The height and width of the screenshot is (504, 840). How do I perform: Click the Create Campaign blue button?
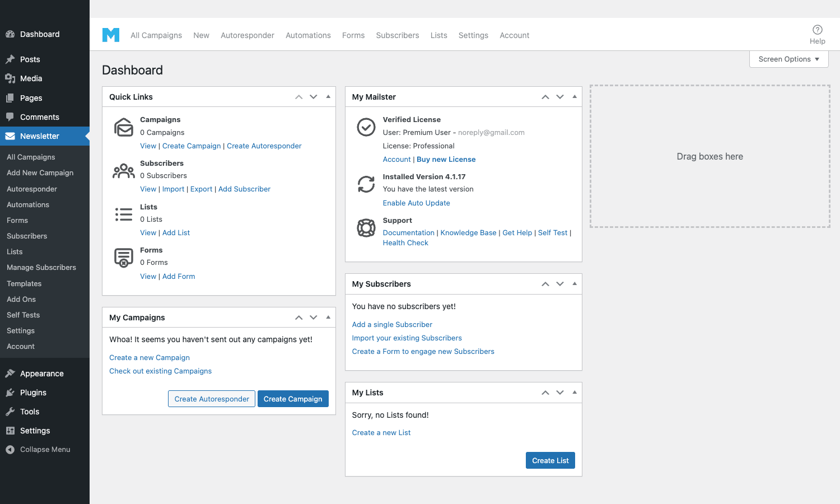[x=293, y=399]
